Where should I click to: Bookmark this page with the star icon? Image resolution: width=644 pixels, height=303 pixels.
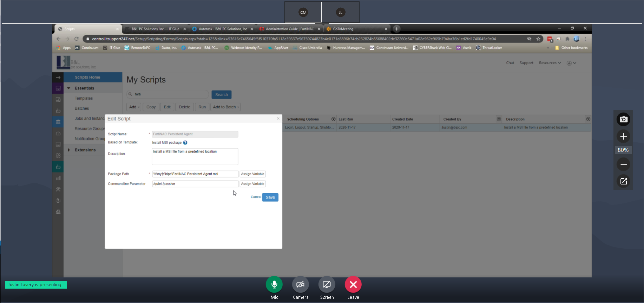click(538, 39)
